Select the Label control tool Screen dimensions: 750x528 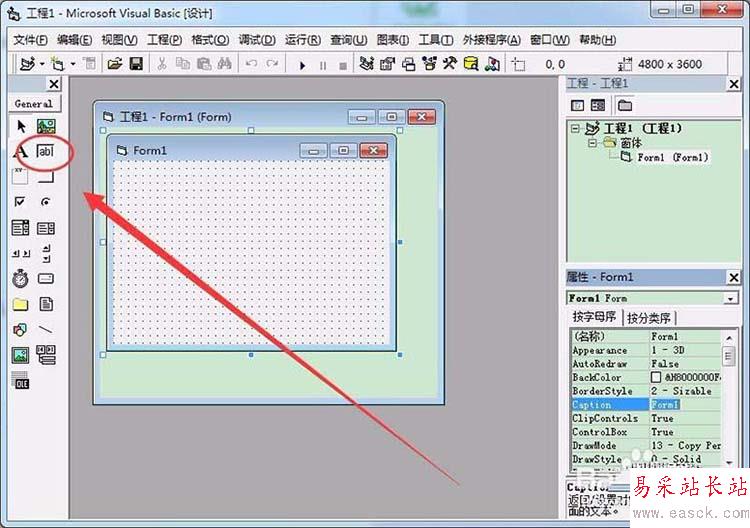pyautogui.click(x=20, y=152)
